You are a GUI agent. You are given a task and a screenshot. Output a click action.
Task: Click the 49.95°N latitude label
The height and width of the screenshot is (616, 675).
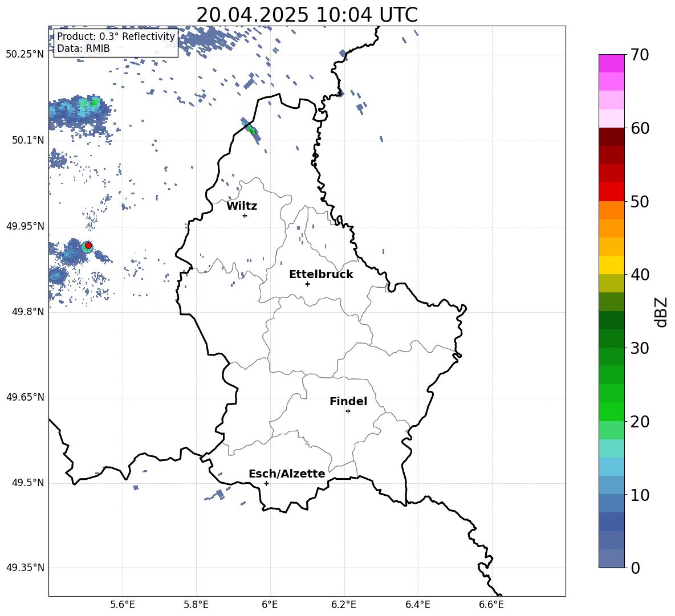coord(25,226)
